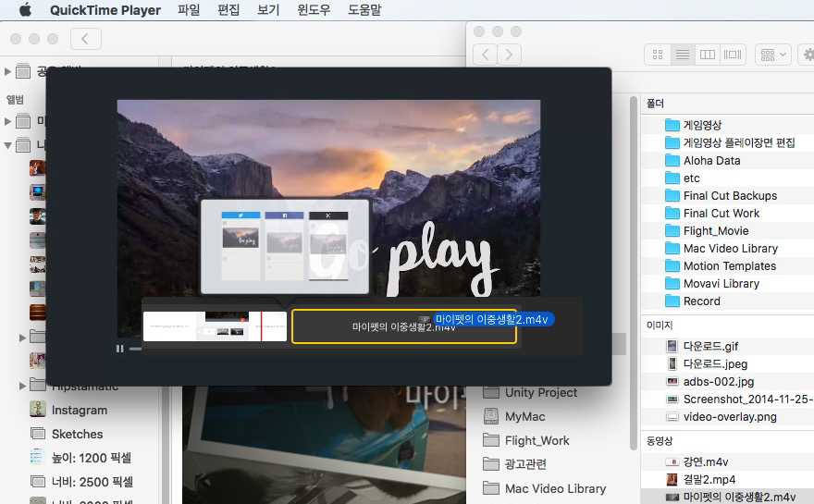Select the first clip thumbnail in timeline
814x504 pixels.
[x=215, y=326]
